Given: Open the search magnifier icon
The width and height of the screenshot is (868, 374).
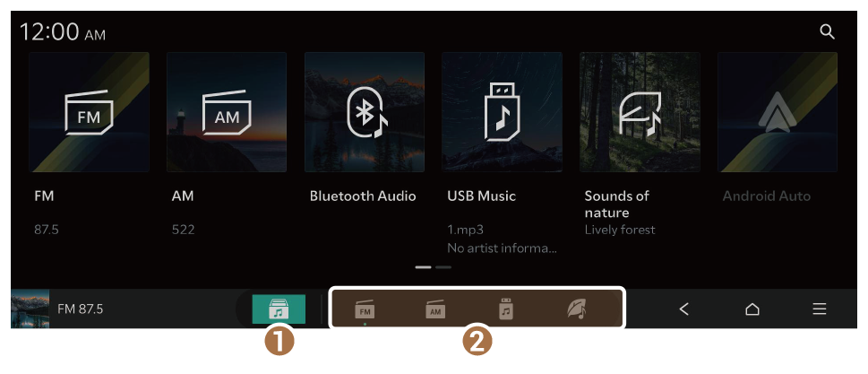Looking at the screenshot, I should tap(827, 32).
